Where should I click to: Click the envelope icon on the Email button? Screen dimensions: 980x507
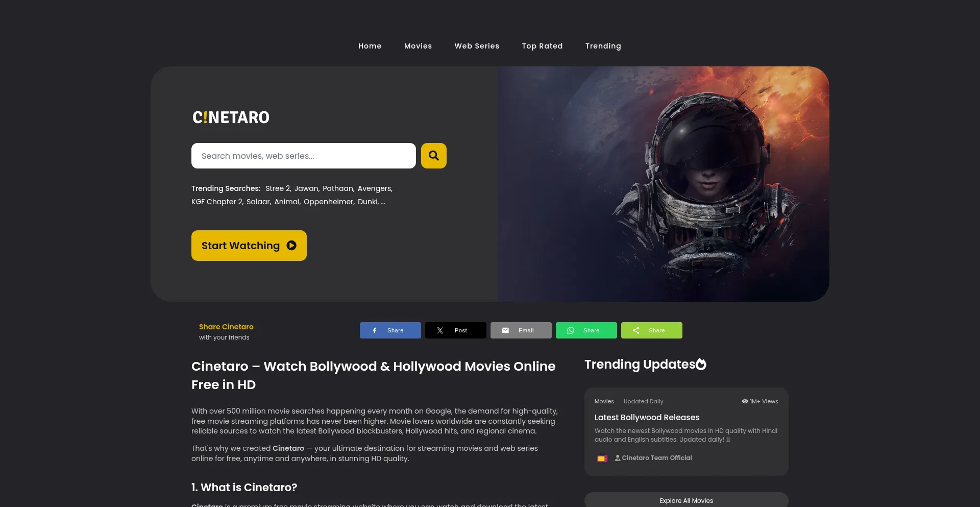click(x=505, y=330)
